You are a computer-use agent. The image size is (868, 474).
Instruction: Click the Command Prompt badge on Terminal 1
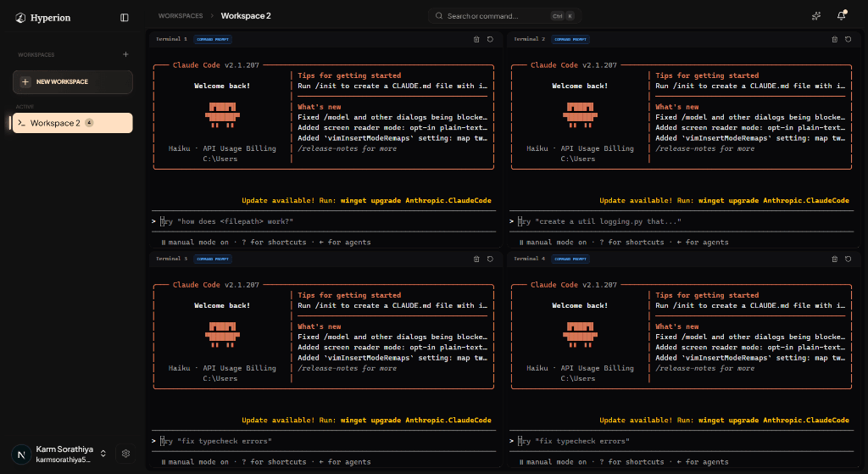click(x=213, y=39)
